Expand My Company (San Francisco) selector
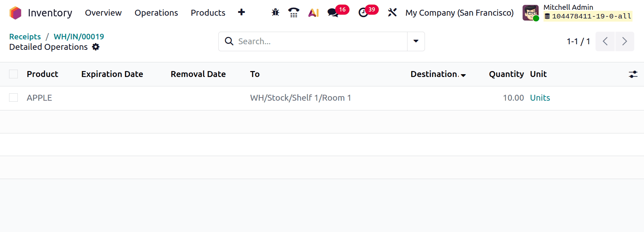Viewport: 644px width, 232px height. pos(459,13)
